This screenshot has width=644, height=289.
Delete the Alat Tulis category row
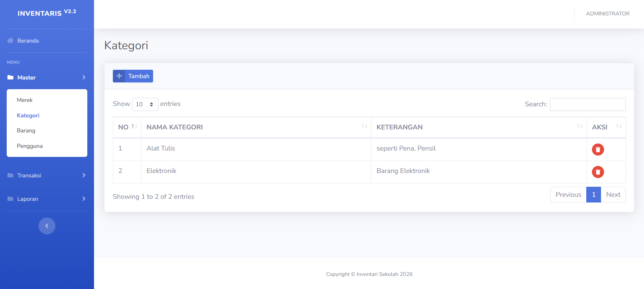tap(598, 150)
